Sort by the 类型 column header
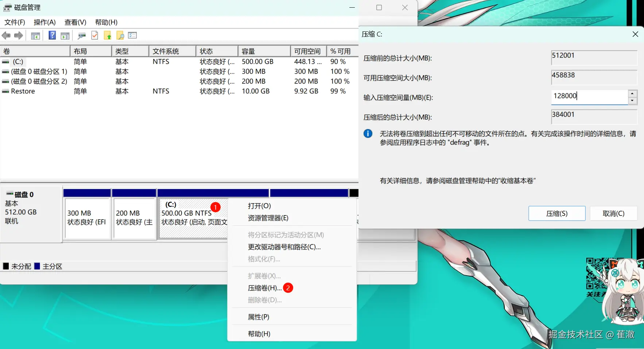Screen dimensions: 644x349 coord(131,51)
